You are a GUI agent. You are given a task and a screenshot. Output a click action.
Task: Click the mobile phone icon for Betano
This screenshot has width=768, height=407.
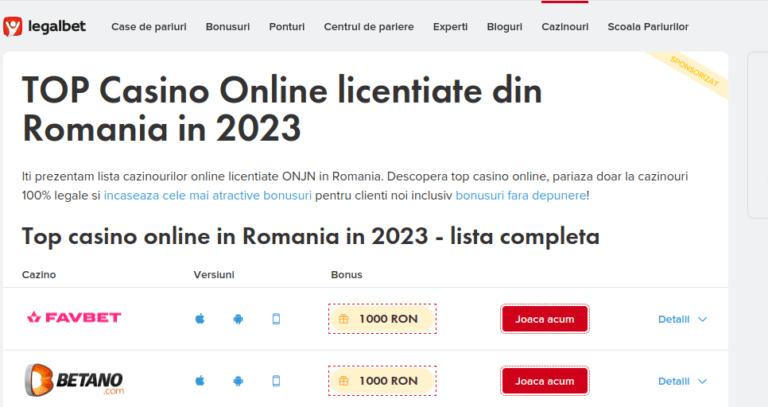(276, 381)
